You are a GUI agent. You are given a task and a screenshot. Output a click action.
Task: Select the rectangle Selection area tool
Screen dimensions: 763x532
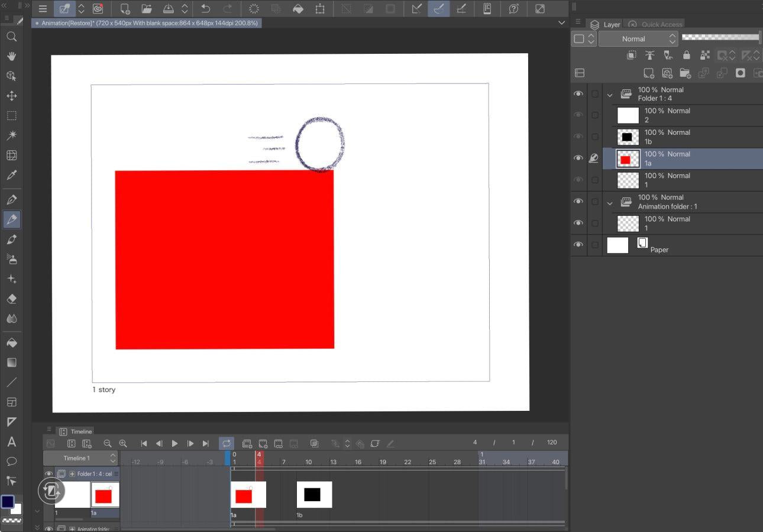pyautogui.click(x=11, y=115)
